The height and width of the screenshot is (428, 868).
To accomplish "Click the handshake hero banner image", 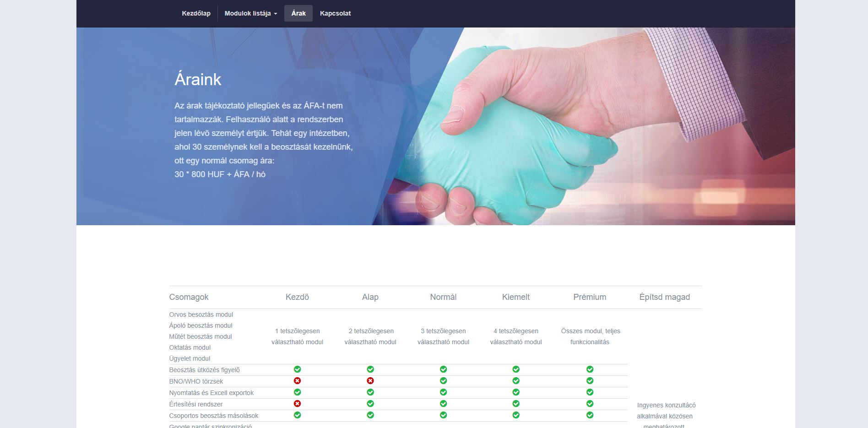I will point(549,128).
